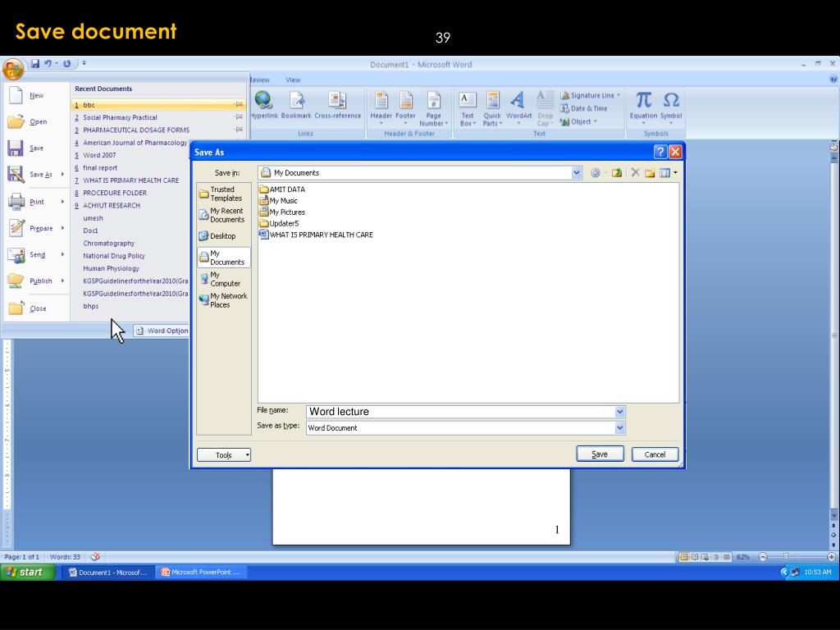Switch to Web Layout view in the status bar
The image size is (840, 630).
[x=705, y=557]
